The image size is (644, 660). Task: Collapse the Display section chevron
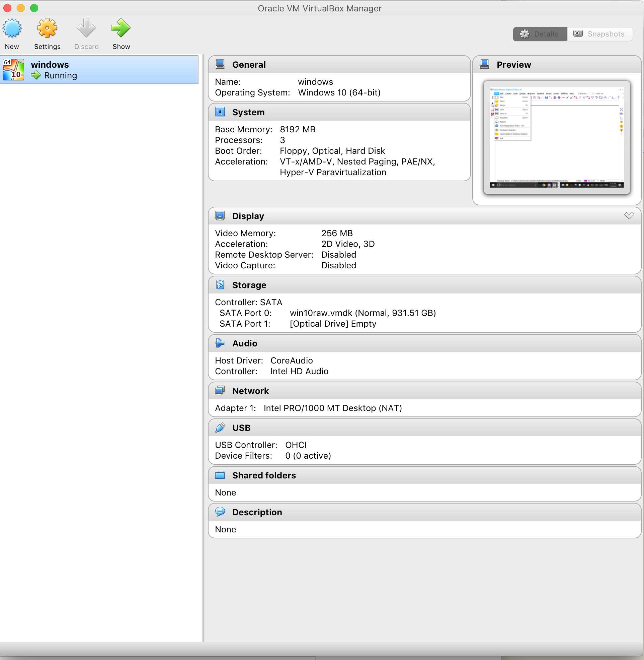pyautogui.click(x=629, y=216)
